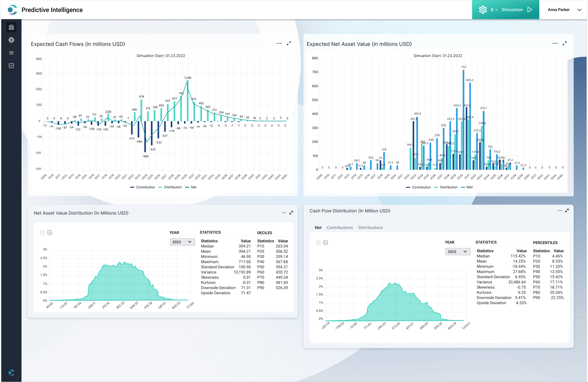Expand the Expected Cash Flows panel to fullscreen
Viewport: 588px width, 382px height.
(x=288, y=43)
